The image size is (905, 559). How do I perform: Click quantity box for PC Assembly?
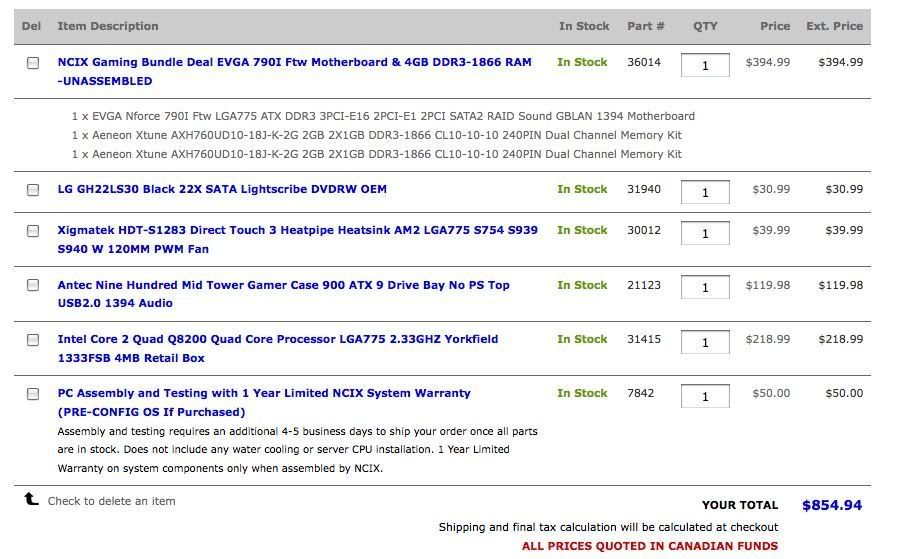pyautogui.click(x=705, y=396)
